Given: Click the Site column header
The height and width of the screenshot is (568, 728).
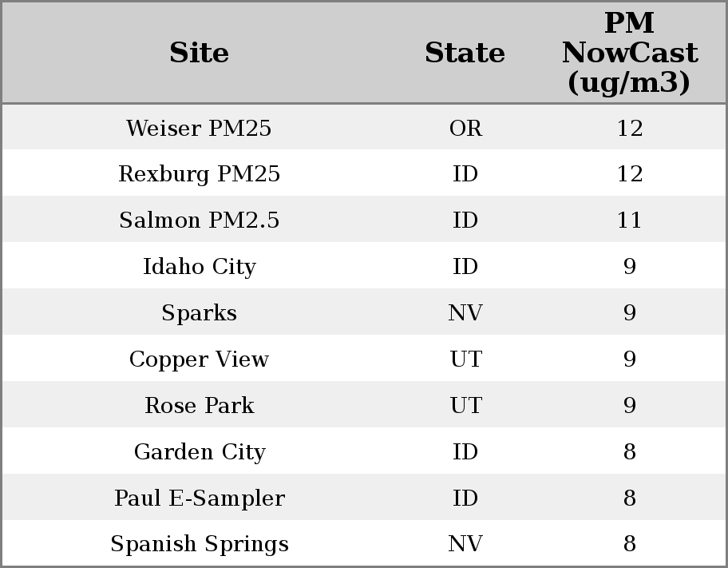Looking at the screenshot, I should coord(199,53).
